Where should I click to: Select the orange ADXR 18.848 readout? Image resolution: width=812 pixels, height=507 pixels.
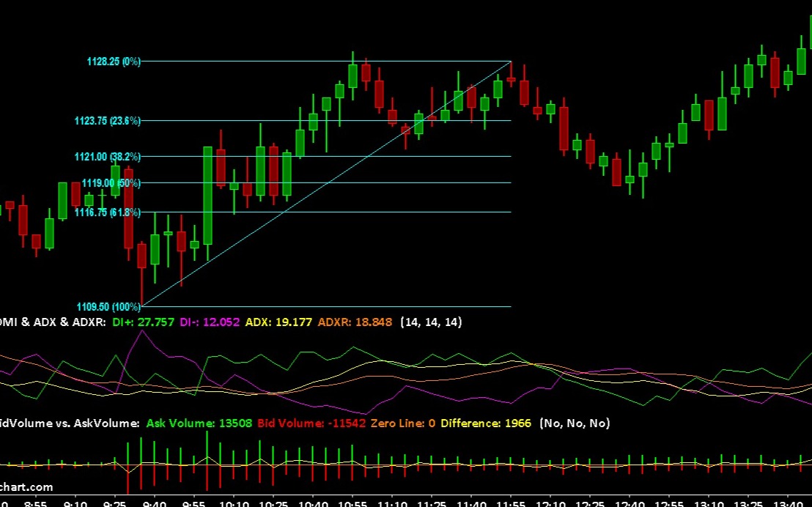pyautogui.click(x=355, y=322)
